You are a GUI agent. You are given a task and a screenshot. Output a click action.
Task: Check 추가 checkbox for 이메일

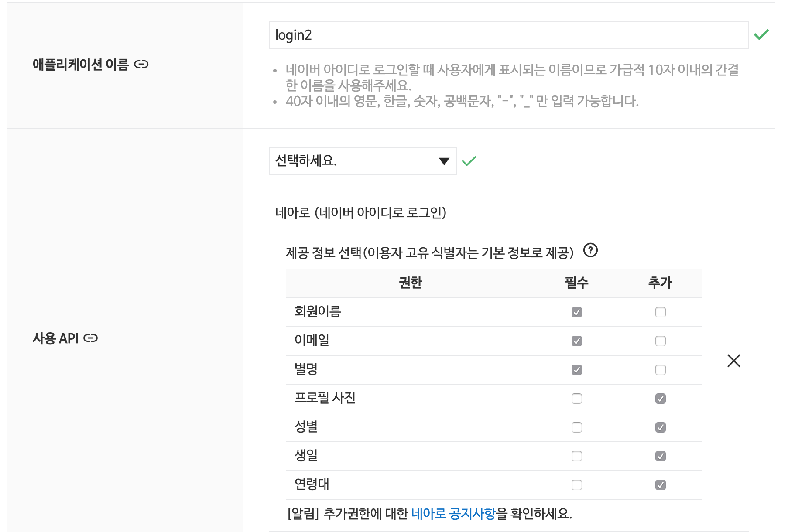pyautogui.click(x=660, y=341)
